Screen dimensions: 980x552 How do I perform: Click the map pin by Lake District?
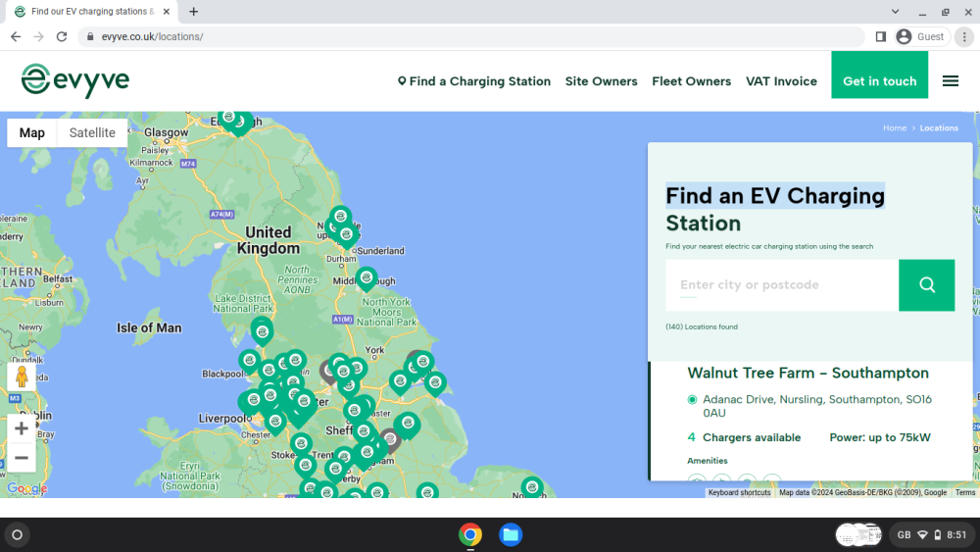click(263, 333)
